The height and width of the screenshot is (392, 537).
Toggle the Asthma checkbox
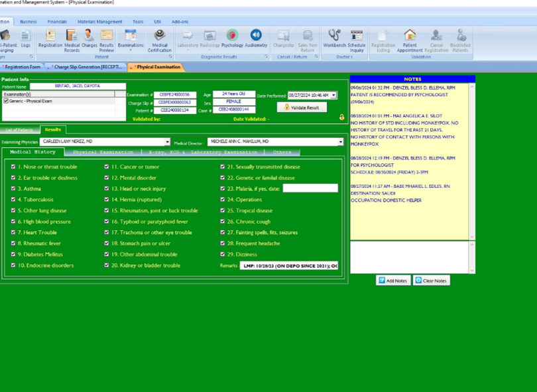point(13,188)
